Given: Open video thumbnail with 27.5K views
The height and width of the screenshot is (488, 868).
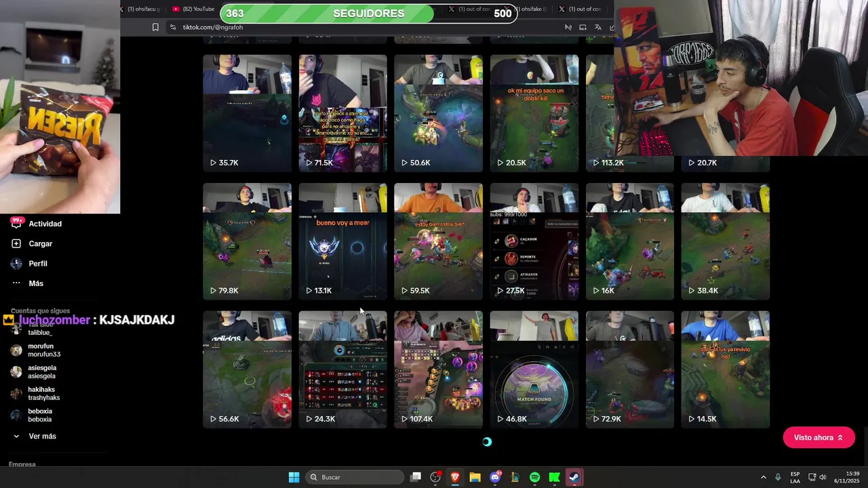Looking at the screenshot, I should (534, 241).
